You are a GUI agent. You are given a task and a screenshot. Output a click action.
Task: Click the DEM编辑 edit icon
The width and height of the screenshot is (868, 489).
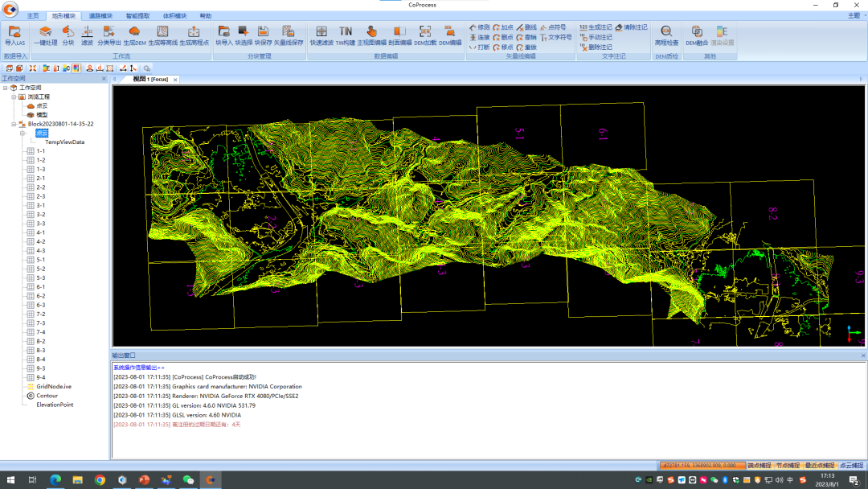[x=450, y=35]
